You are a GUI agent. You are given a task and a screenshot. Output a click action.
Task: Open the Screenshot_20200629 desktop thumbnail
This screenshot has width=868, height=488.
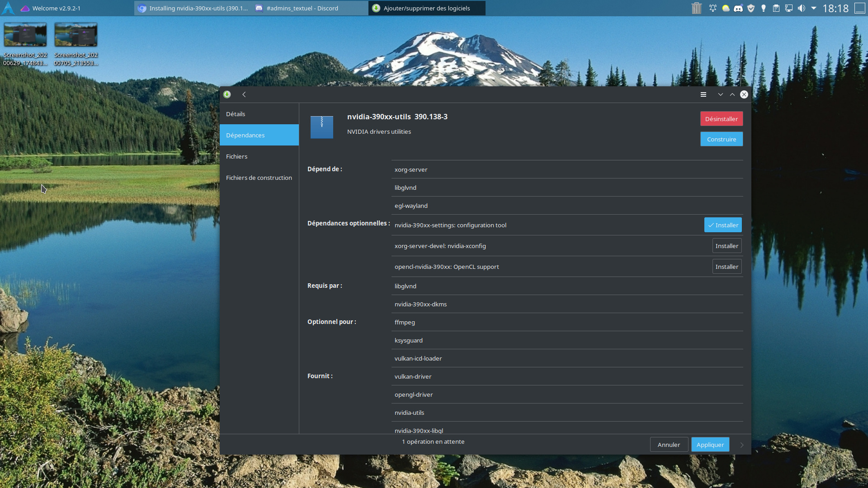point(25,35)
